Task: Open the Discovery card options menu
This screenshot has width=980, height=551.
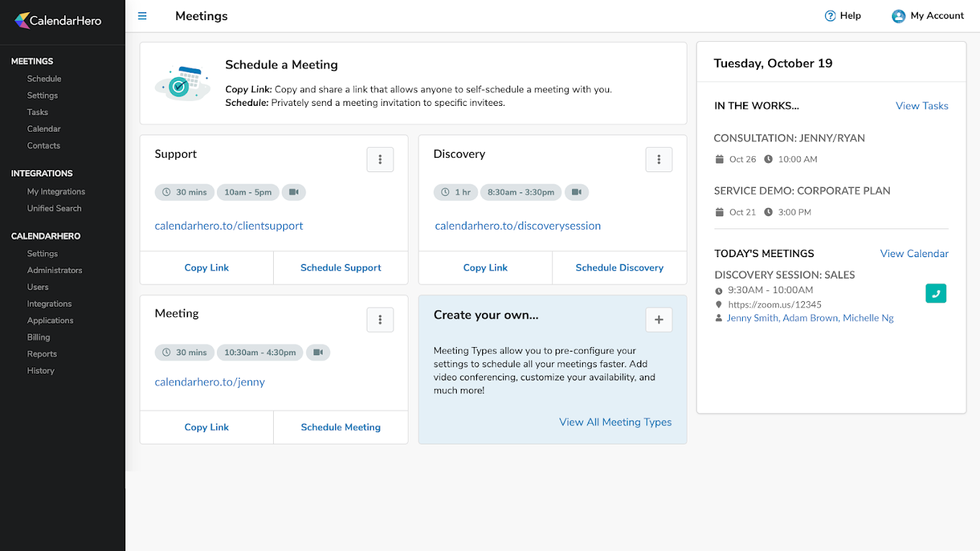Action: pos(659,159)
